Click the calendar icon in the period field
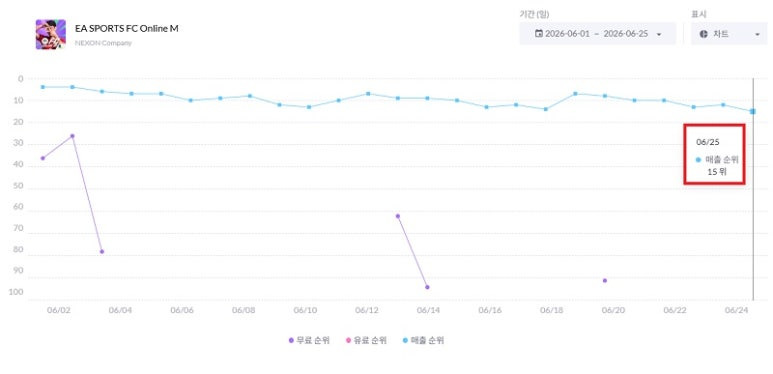This screenshot has width=773, height=374. point(539,34)
